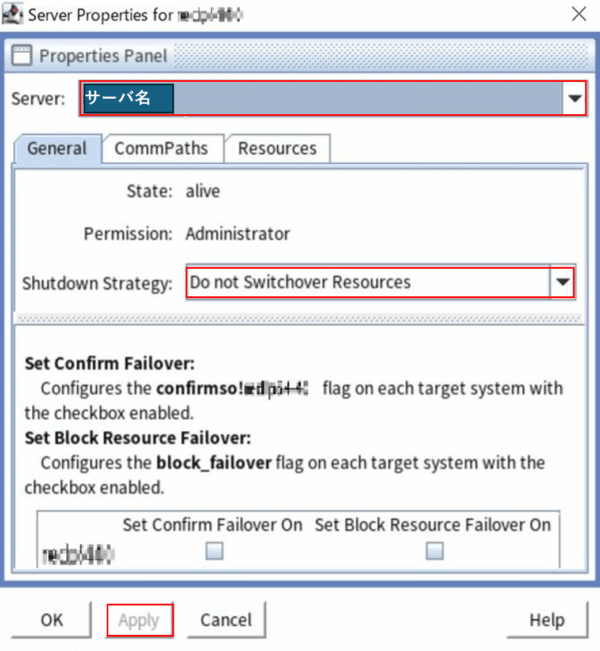Switch to the Resources tab
Viewport: 600px width, 651px height.
coord(277,149)
